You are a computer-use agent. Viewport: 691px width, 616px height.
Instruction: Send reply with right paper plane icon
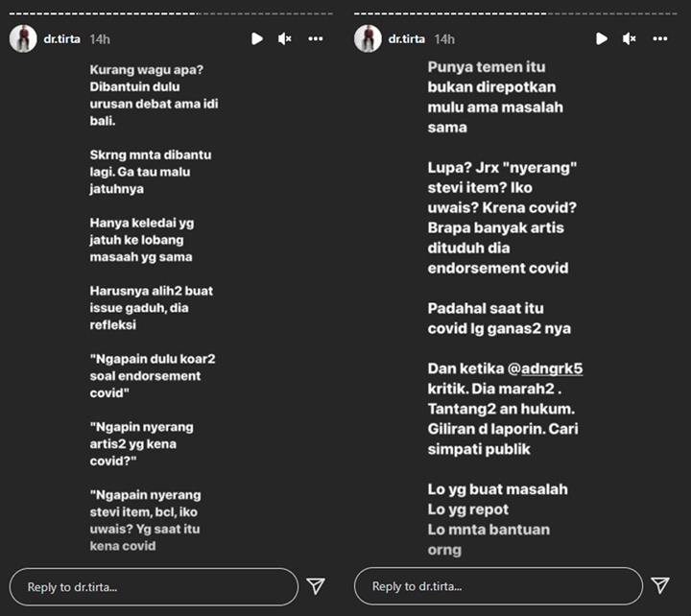coord(660,585)
